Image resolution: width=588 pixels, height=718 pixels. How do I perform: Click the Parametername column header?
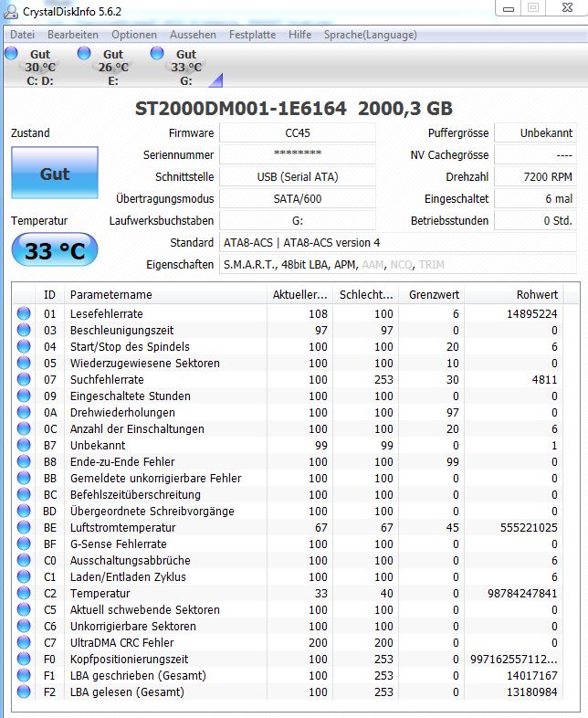click(x=166, y=294)
